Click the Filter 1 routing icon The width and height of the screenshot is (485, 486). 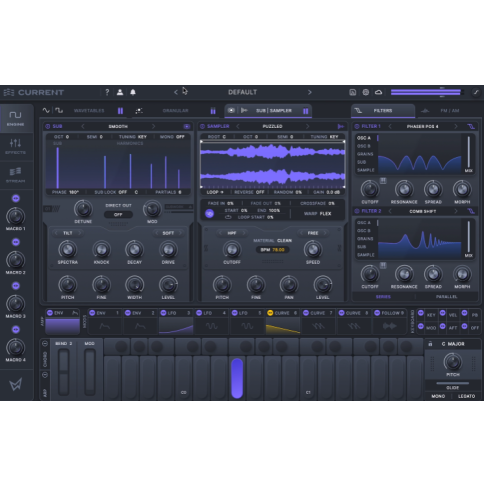471,126
